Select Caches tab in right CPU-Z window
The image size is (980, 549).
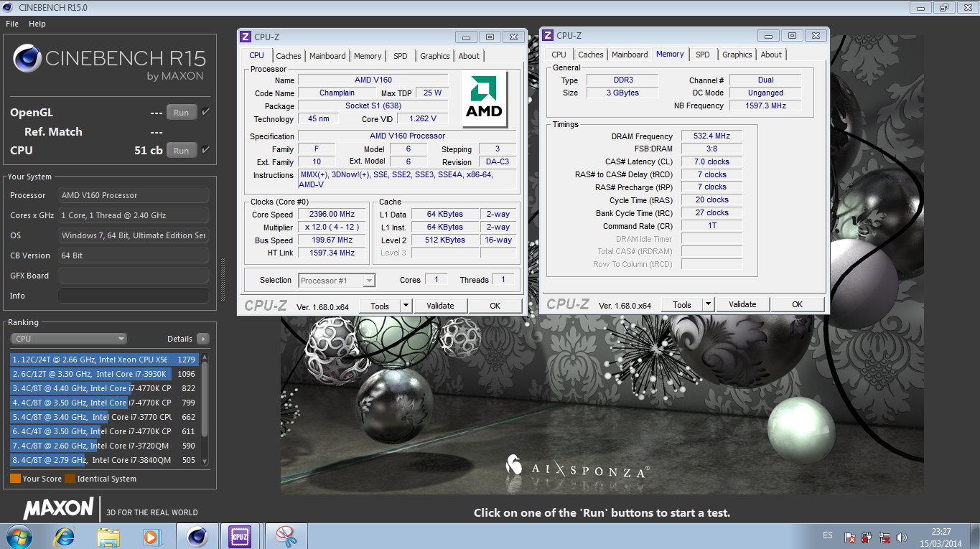pos(591,55)
